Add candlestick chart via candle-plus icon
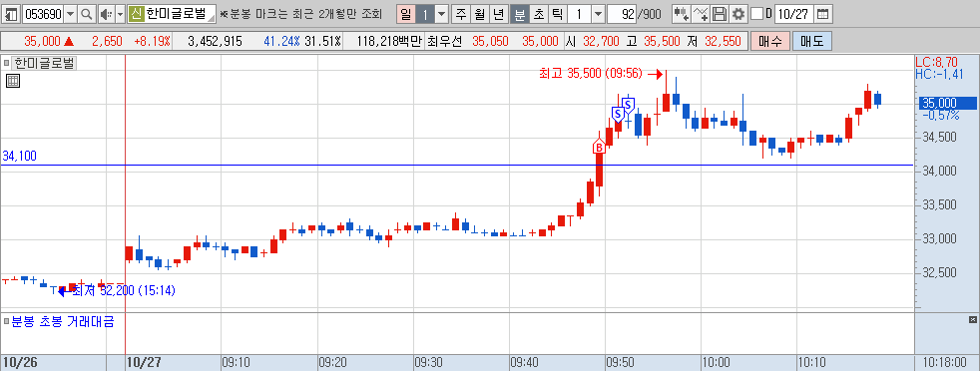This screenshot has height=371, width=980. pos(682,13)
